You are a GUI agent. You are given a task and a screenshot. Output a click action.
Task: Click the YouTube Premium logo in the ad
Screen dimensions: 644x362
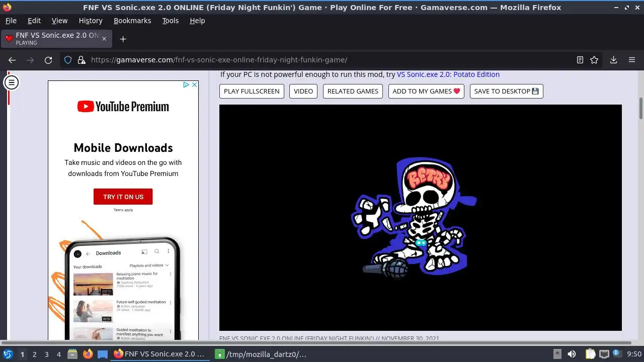pos(123,107)
